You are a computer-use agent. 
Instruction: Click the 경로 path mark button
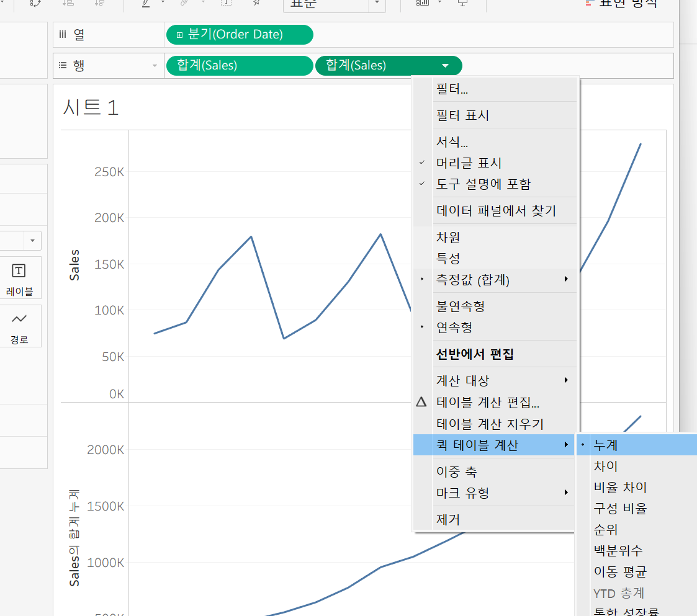[x=20, y=326]
